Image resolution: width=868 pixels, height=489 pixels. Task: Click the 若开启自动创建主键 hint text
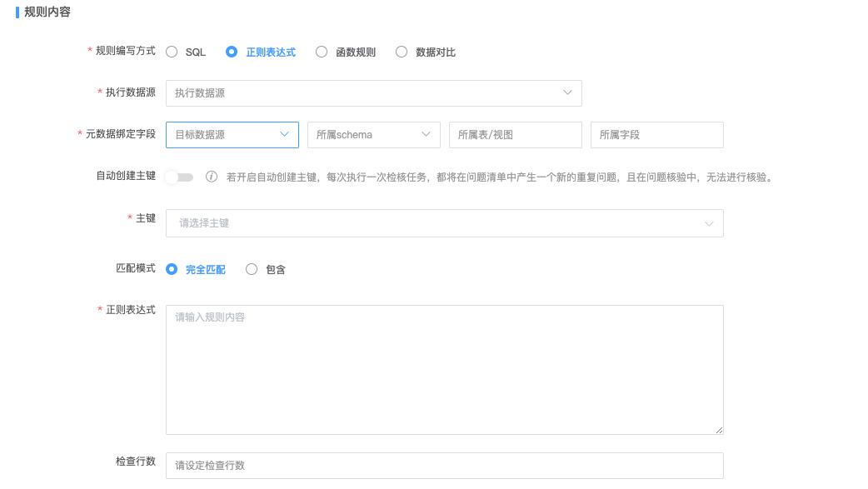[x=500, y=177]
